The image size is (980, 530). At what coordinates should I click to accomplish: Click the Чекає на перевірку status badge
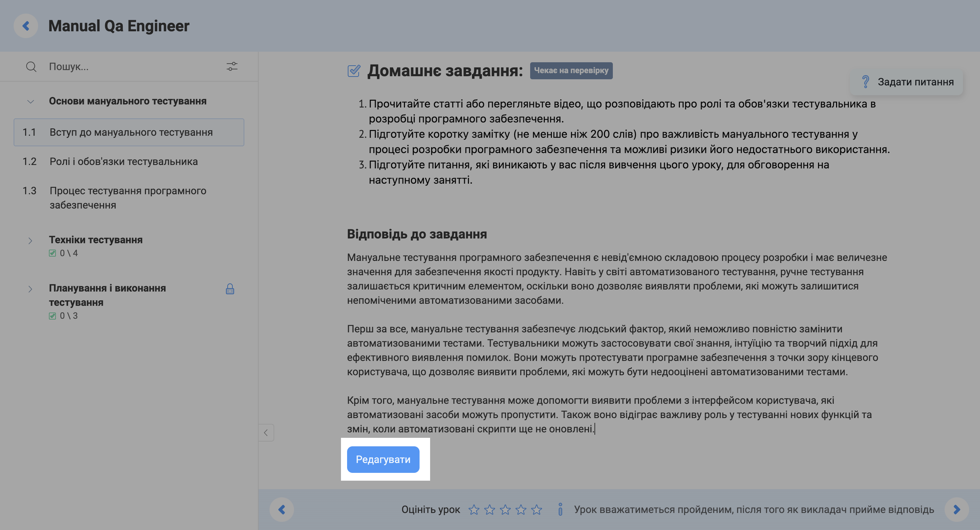572,70
